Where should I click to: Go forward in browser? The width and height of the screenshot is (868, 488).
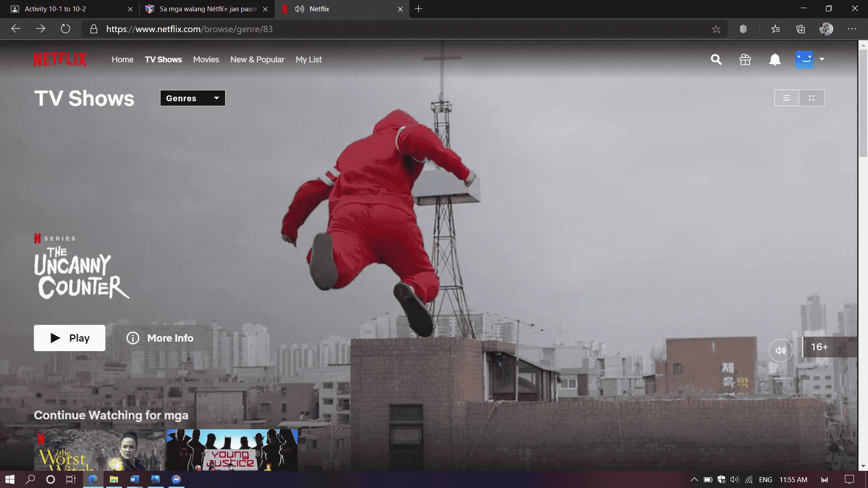click(x=41, y=29)
